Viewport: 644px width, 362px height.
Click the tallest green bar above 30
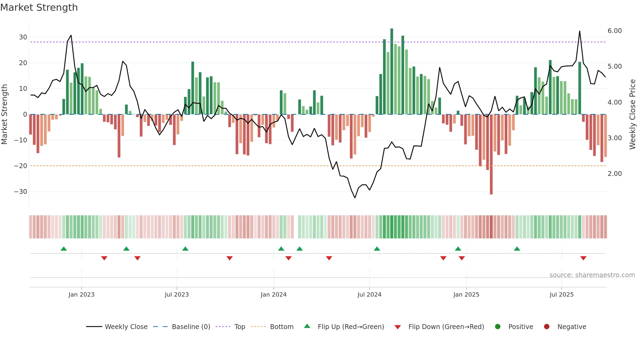pyautogui.click(x=392, y=71)
